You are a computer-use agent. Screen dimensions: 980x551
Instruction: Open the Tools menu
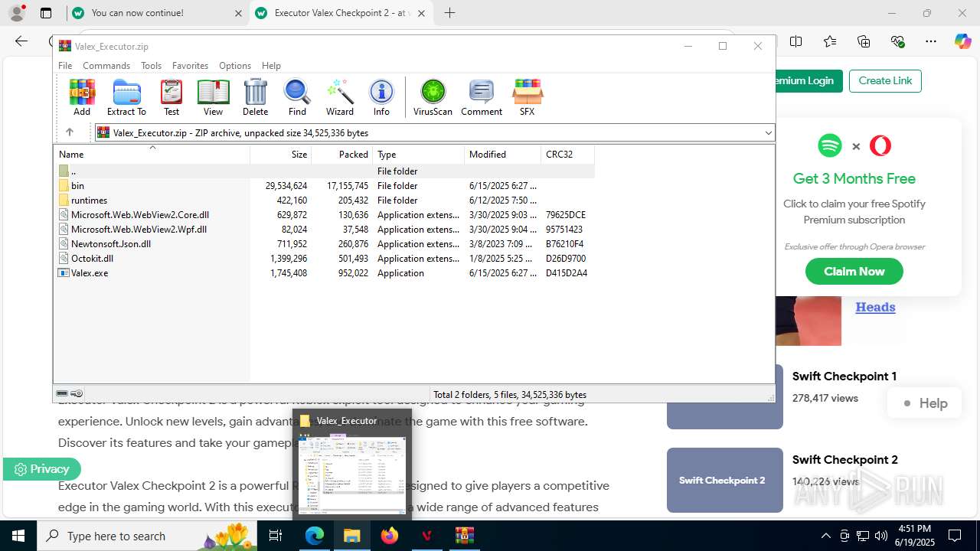pyautogui.click(x=151, y=66)
